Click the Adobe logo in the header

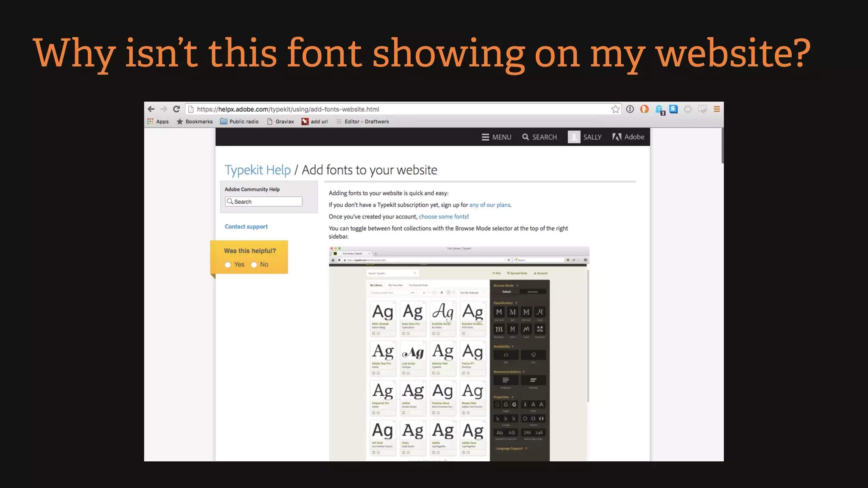point(628,137)
